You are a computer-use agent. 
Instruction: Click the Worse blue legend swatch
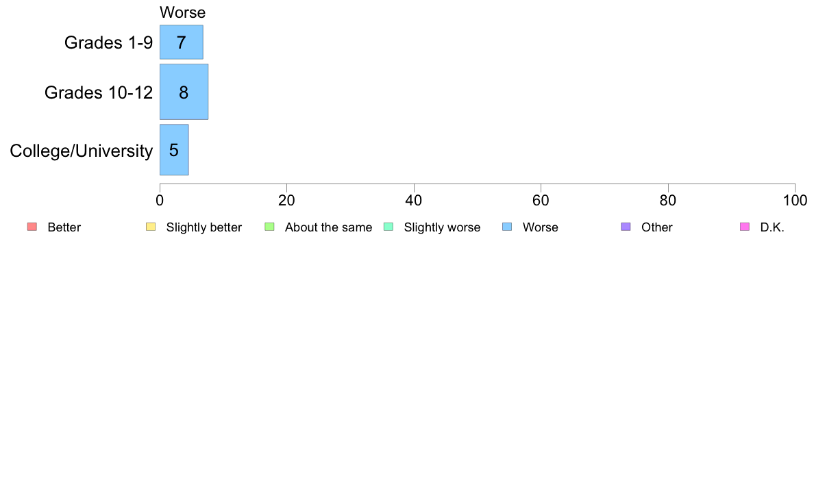click(x=507, y=227)
